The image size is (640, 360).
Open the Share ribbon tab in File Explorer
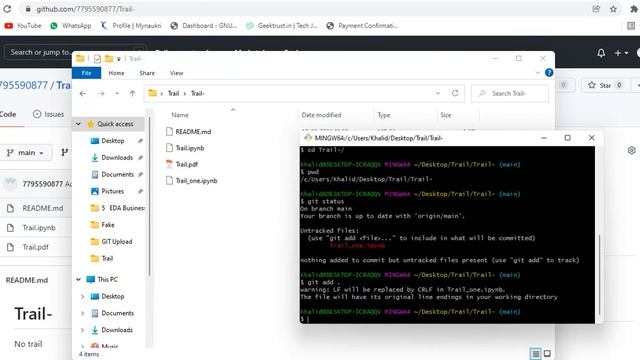[x=147, y=73]
